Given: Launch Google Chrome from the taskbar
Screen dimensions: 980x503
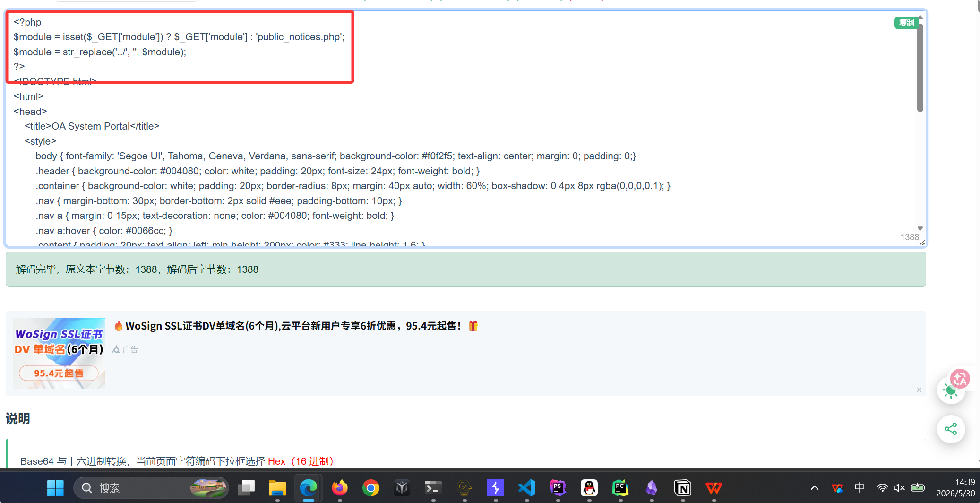Looking at the screenshot, I should pos(371,488).
